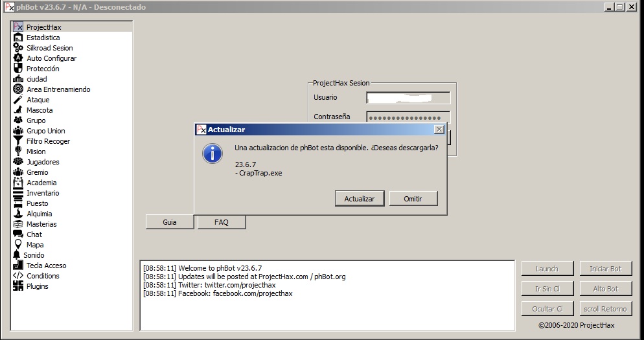Click the Ataque sword icon
Screen dimensions: 644x340
(x=18, y=100)
